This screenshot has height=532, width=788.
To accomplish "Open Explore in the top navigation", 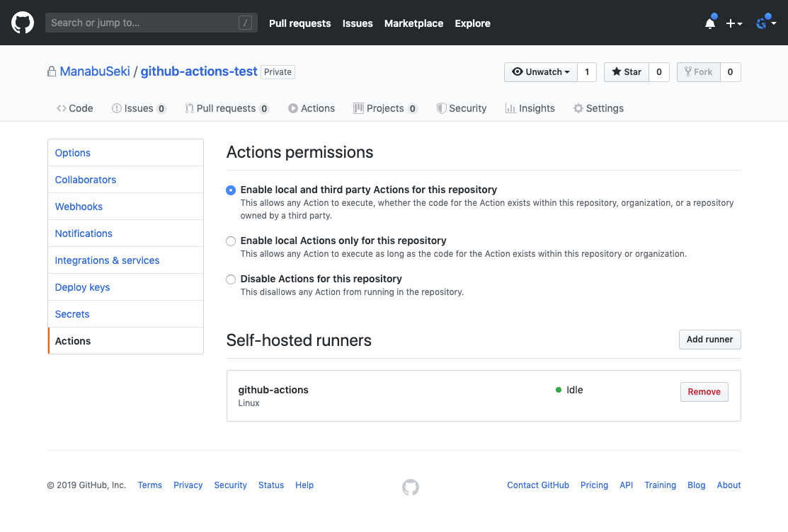I will [472, 23].
